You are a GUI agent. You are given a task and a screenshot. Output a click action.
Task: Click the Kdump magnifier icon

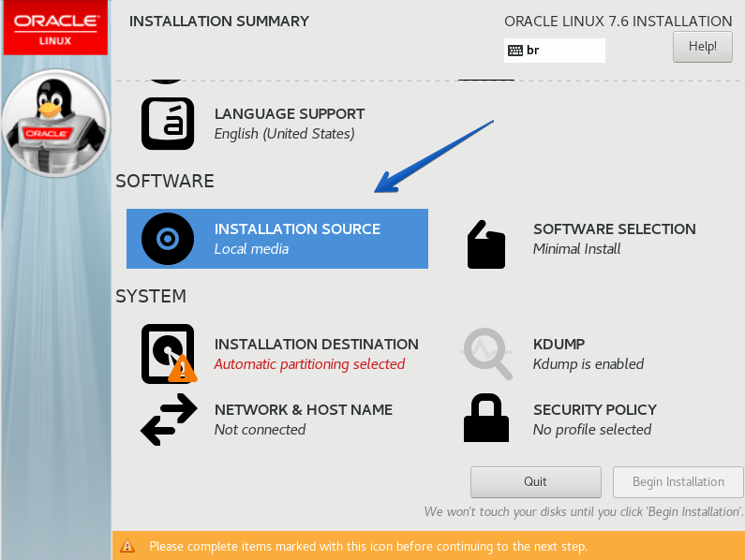tap(487, 353)
